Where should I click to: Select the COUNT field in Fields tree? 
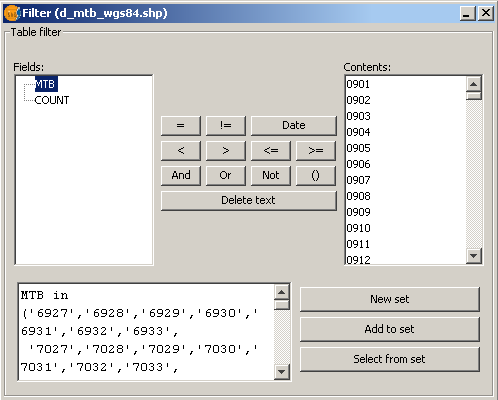52,100
